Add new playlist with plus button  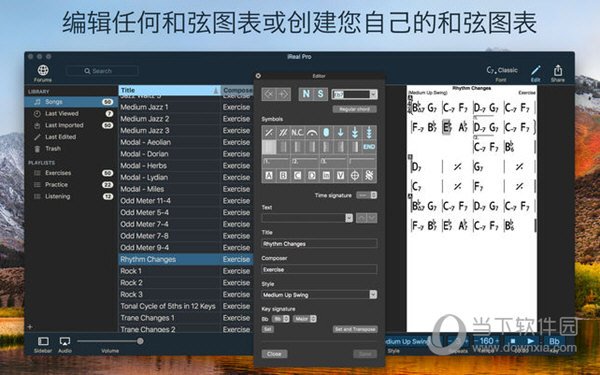point(30,327)
